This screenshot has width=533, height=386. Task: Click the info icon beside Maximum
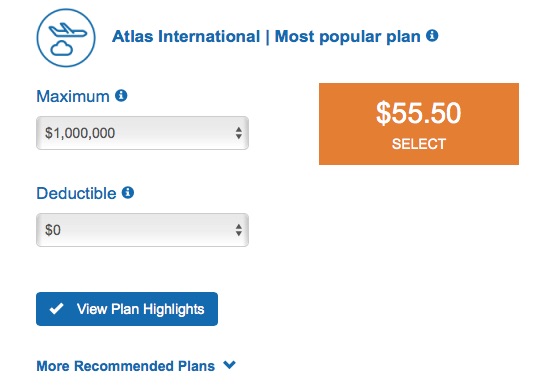(121, 95)
